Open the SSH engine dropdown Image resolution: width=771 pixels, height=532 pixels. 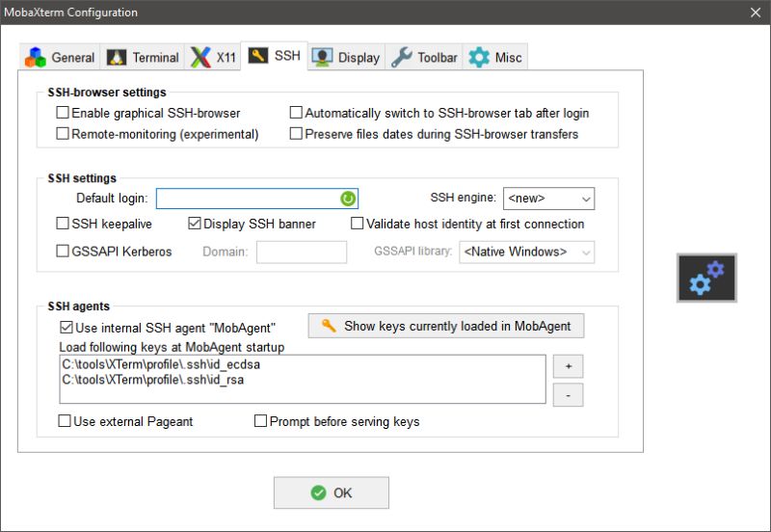(548, 199)
